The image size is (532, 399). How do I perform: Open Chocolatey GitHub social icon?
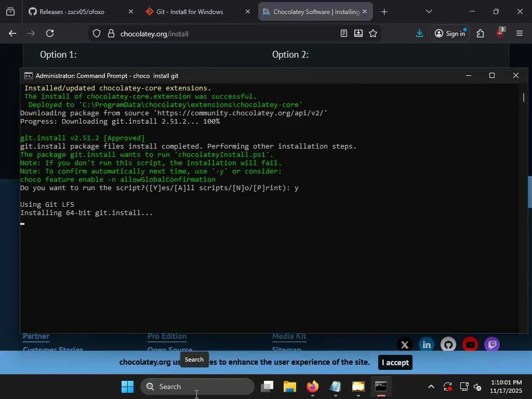coord(448,345)
